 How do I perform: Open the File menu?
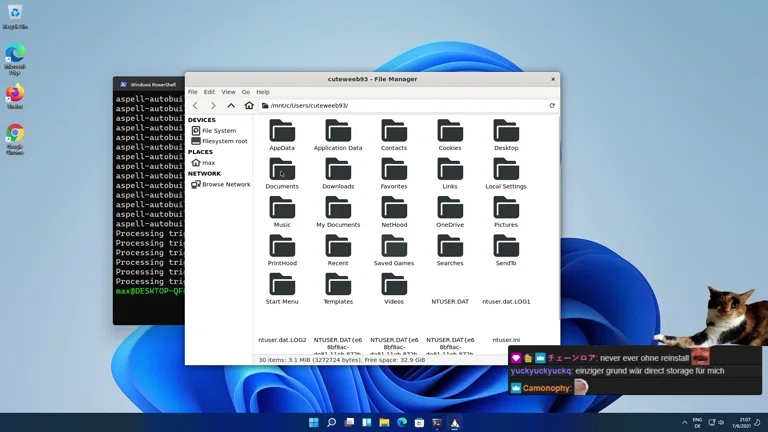coord(192,92)
